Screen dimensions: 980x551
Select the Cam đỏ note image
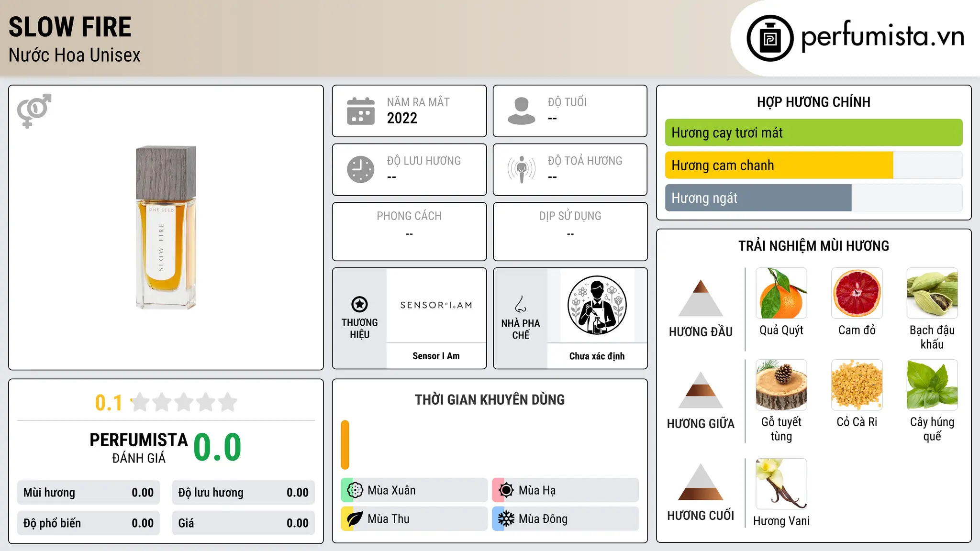pos(857,293)
